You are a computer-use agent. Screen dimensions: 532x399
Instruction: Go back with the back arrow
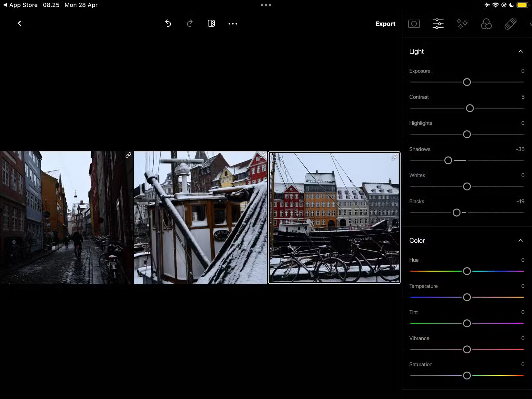pos(19,23)
